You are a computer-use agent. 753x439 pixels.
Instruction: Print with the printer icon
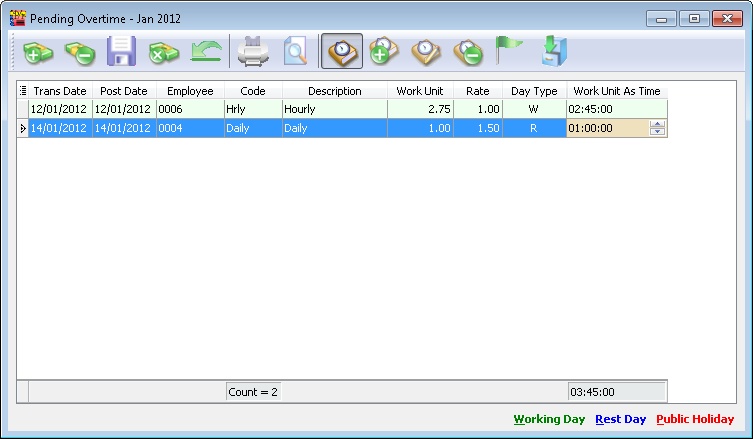click(x=254, y=51)
